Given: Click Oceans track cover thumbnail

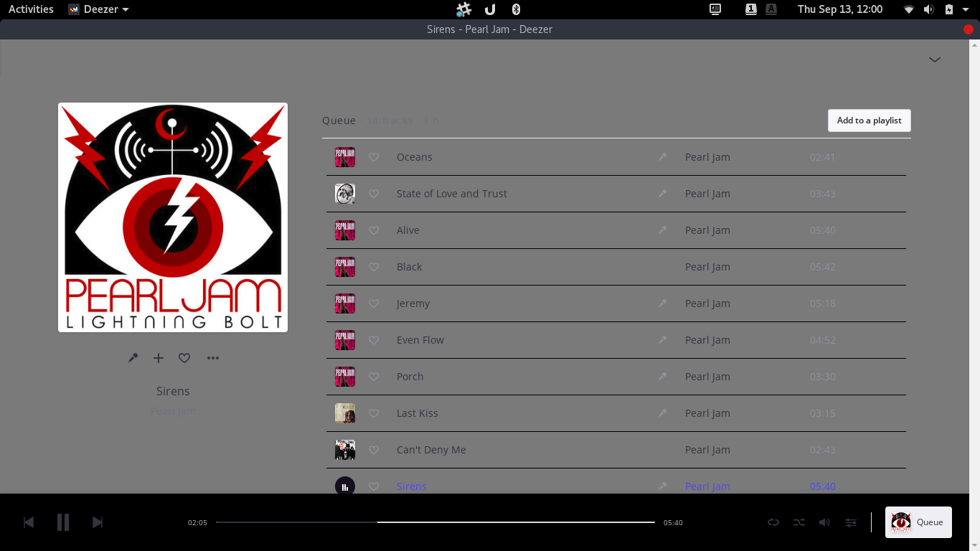Looking at the screenshot, I should [345, 157].
